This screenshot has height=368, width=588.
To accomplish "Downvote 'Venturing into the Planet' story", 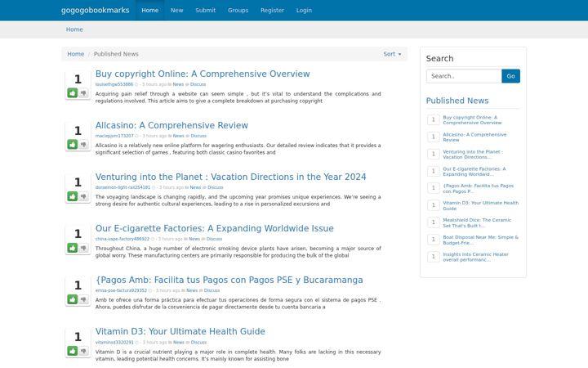I will click(83, 196).
